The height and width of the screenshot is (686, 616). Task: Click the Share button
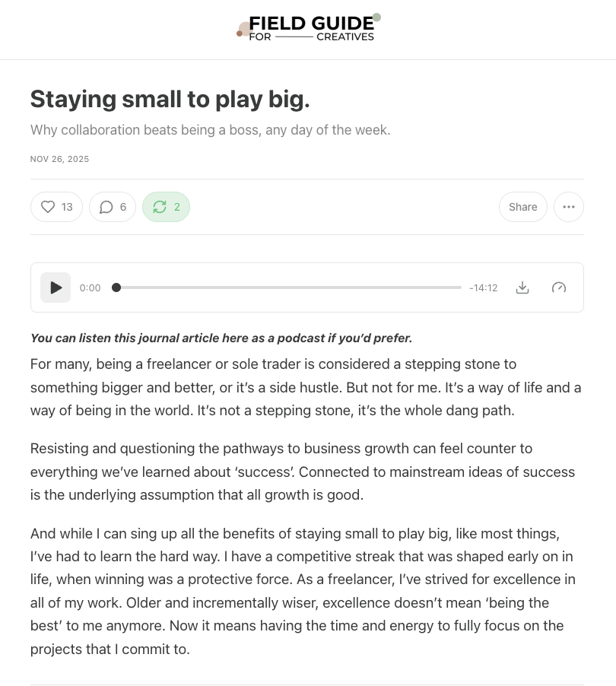click(x=522, y=207)
